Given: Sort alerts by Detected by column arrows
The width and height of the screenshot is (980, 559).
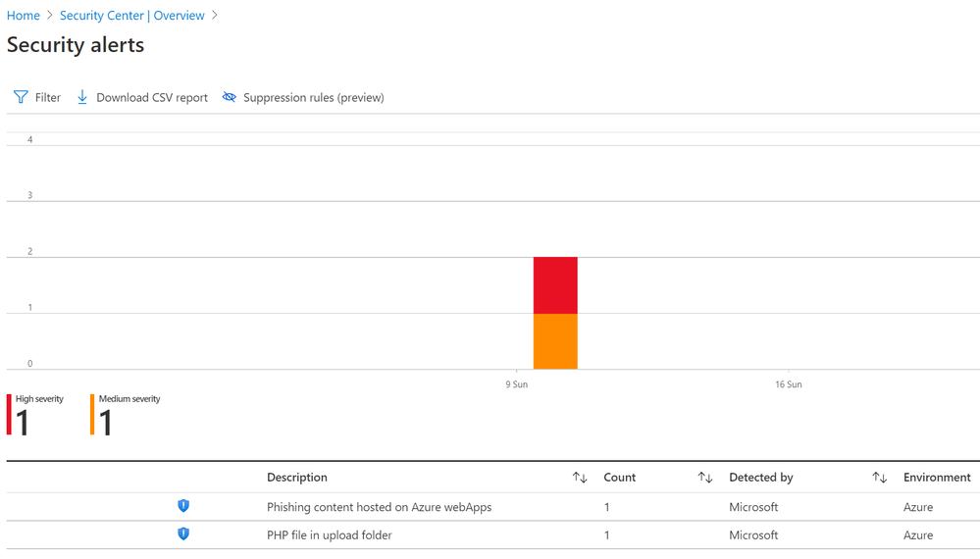Looking at the screenshot, I should pyautogui.click(x=879, y=478).
